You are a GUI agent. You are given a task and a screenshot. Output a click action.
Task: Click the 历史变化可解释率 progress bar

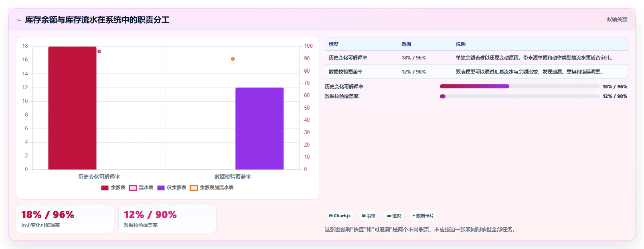tap(519, 86)
